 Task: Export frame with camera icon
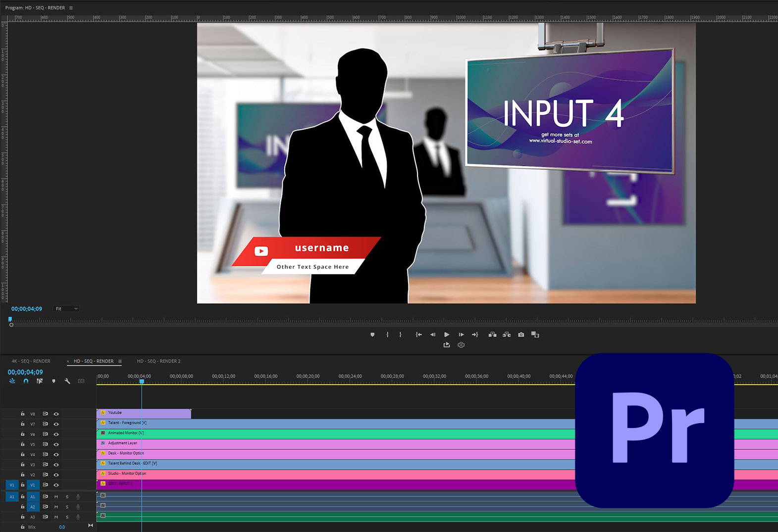point(521,335)
